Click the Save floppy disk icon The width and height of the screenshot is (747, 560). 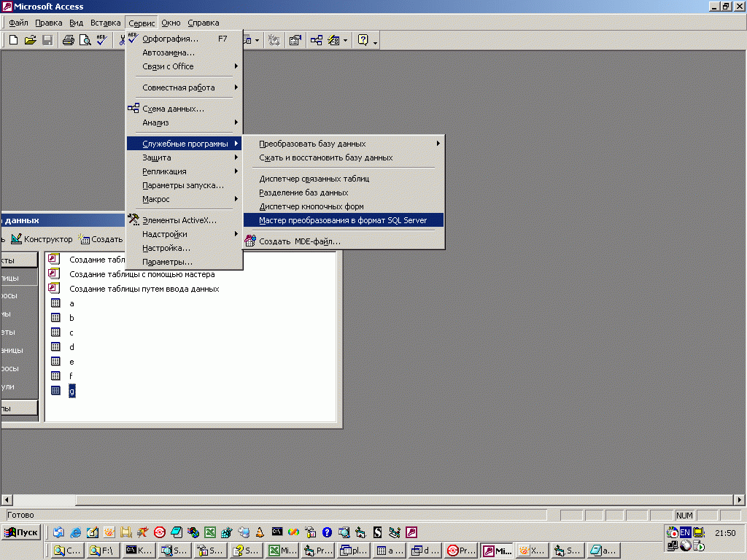47,40
